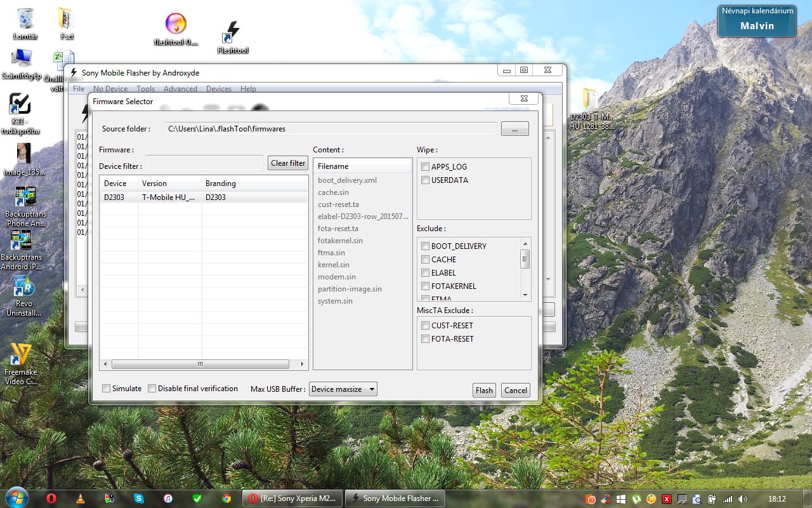Open the Lomtár recycle bin icon
812x508 pixels.
coord(25,24)
